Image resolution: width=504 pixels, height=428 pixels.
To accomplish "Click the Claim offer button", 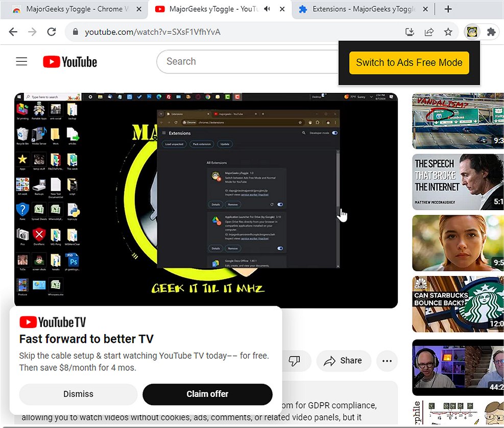I will (x=207, y=394).
